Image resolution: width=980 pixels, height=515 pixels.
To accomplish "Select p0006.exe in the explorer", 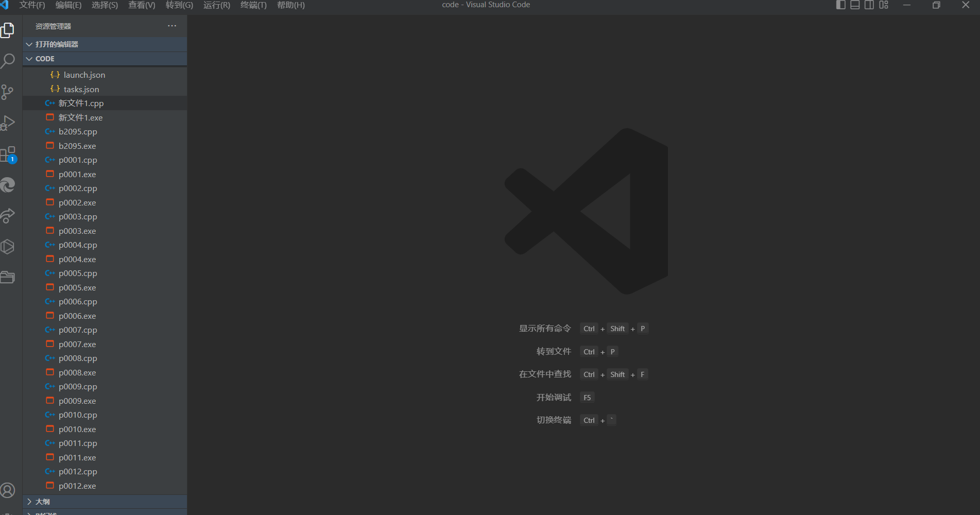I will click(x=105, y=316).
